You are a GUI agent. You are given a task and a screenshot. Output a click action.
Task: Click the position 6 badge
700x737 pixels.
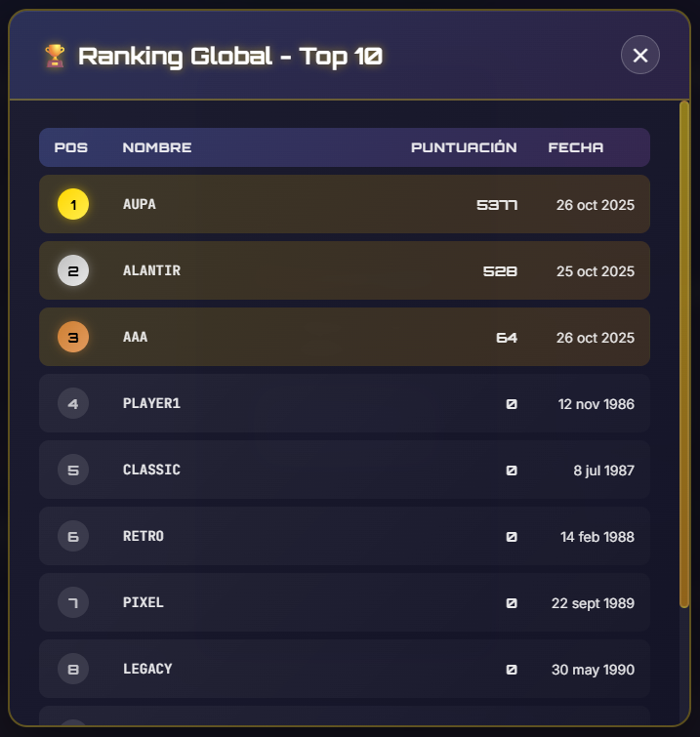(x=73, y=537)
